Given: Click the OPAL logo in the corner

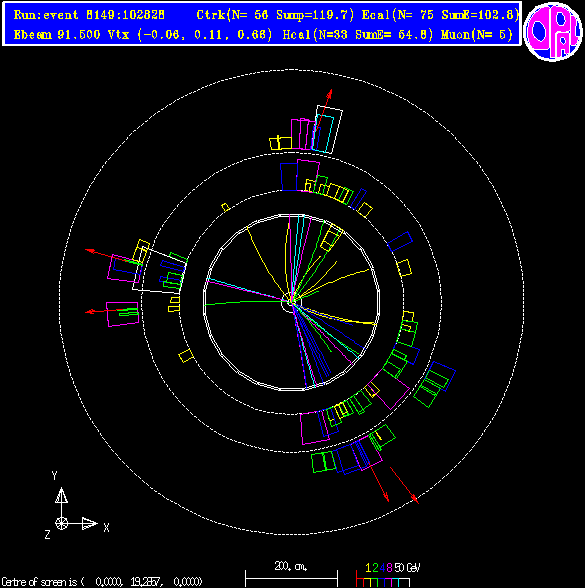Looking at the screenshot, I should [x=553, y=31].
